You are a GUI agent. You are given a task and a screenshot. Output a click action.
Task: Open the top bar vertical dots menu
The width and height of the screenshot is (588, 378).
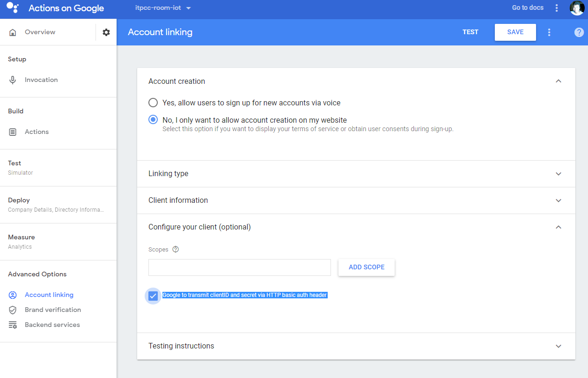[557, 8]
